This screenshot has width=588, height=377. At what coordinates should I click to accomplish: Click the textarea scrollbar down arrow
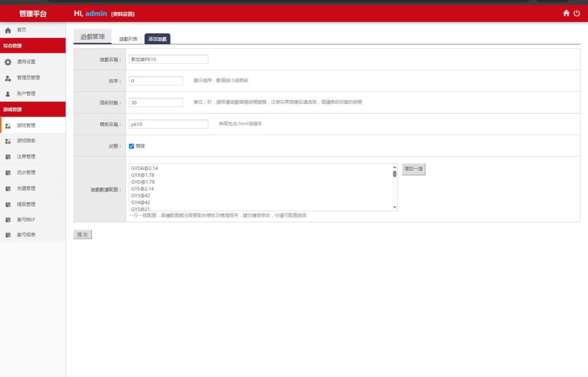pyautogui.click(x=394, y=207)
